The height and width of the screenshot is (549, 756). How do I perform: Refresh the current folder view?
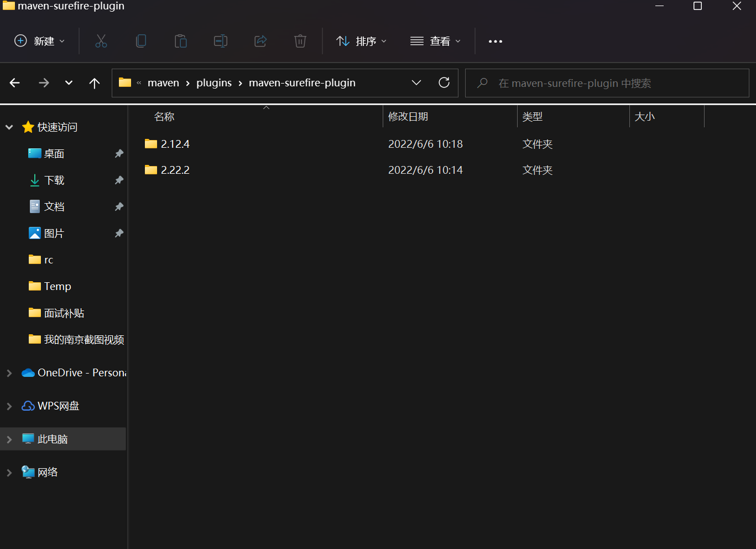444,82
